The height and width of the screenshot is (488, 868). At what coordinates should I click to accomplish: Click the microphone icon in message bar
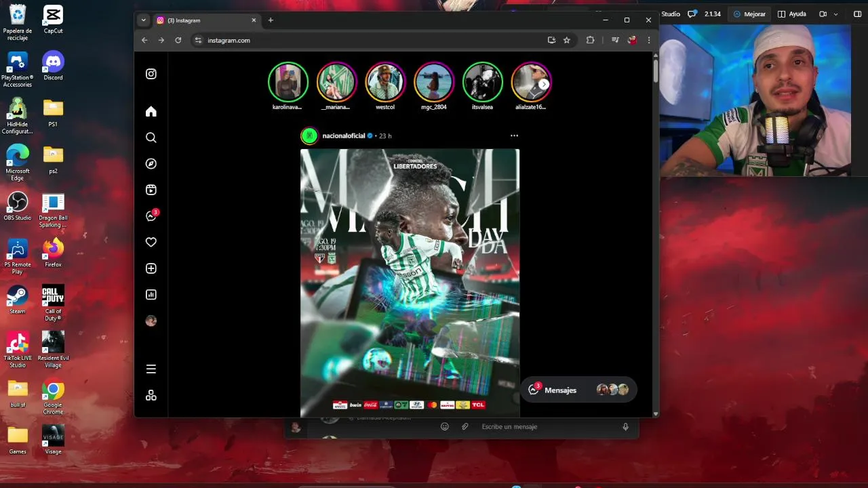point(626,426)
